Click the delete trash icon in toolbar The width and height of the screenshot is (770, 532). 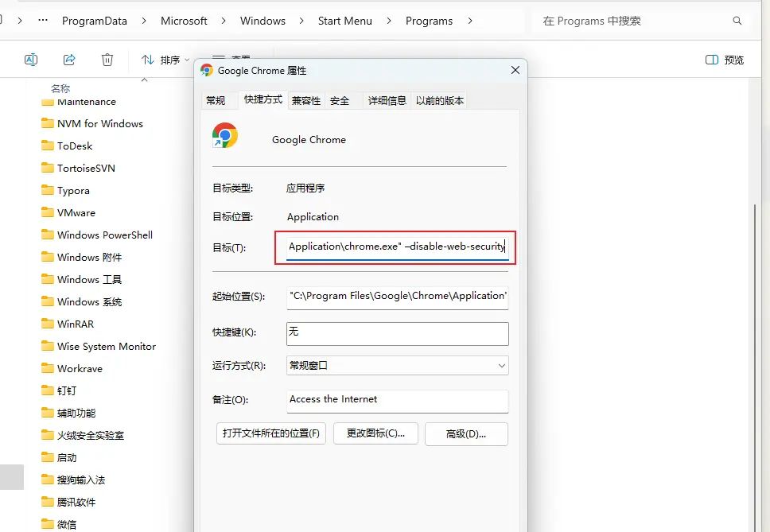click(107, 60)
